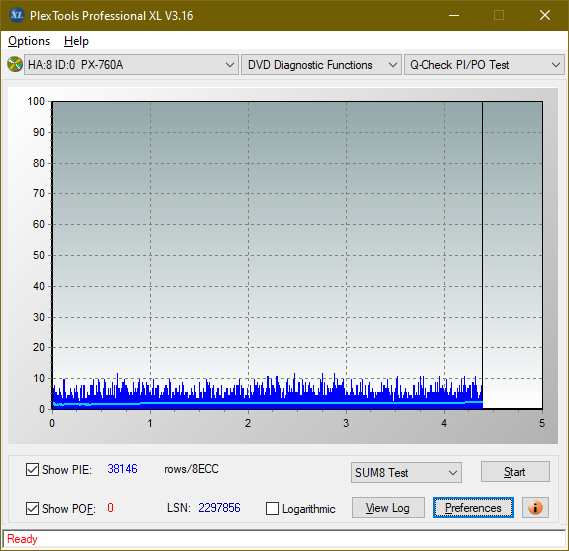Screen dimensions: 569x551
Task: Click the POF count value 0
Action: tap(110, 507)
